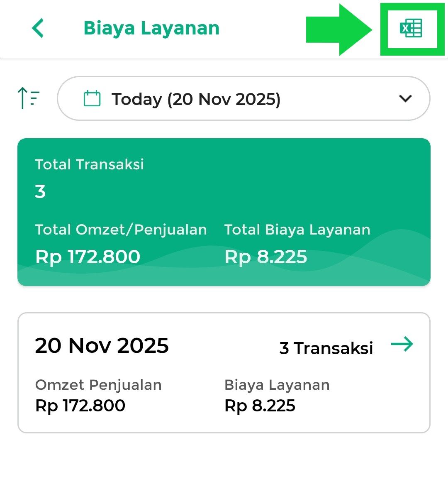
Task: Tap the sort order icon
Action: (29, 98)
